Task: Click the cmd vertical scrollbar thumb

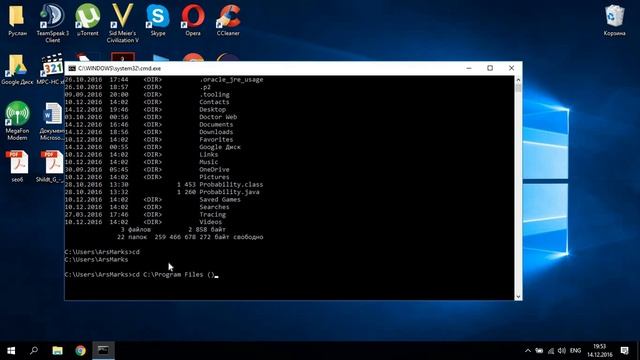Action: (x=518, y=88)
